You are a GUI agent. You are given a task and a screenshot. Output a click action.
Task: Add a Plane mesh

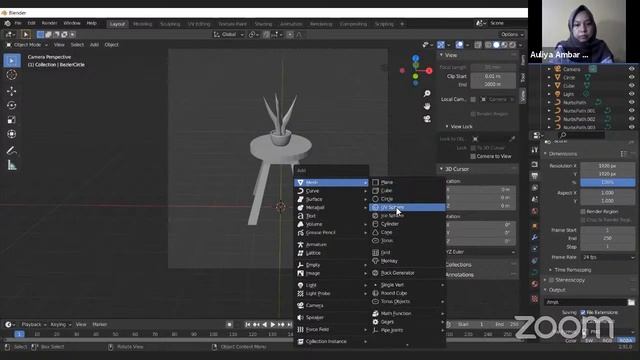tap(407, 182)
